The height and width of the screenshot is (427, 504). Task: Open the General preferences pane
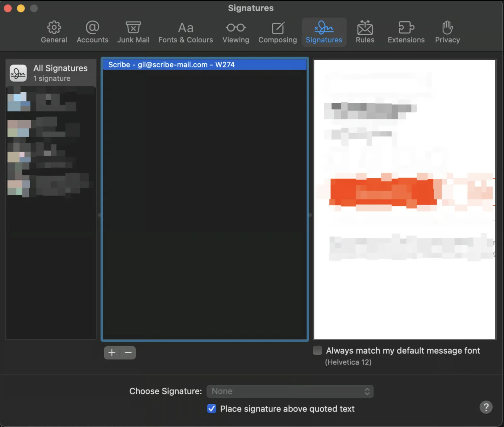click(x=54, y=32)
